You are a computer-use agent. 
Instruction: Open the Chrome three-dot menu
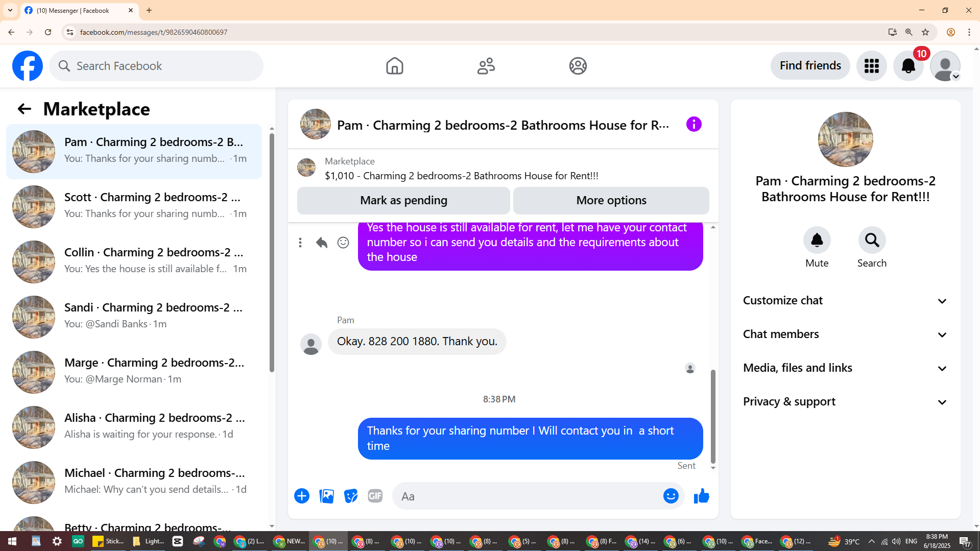tap(969, 32)
